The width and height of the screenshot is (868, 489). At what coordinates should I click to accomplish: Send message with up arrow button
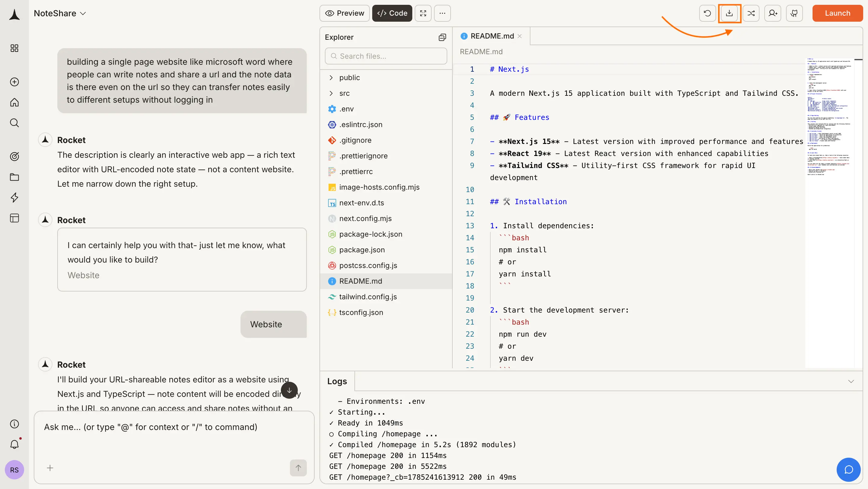(x=298, y=468)
